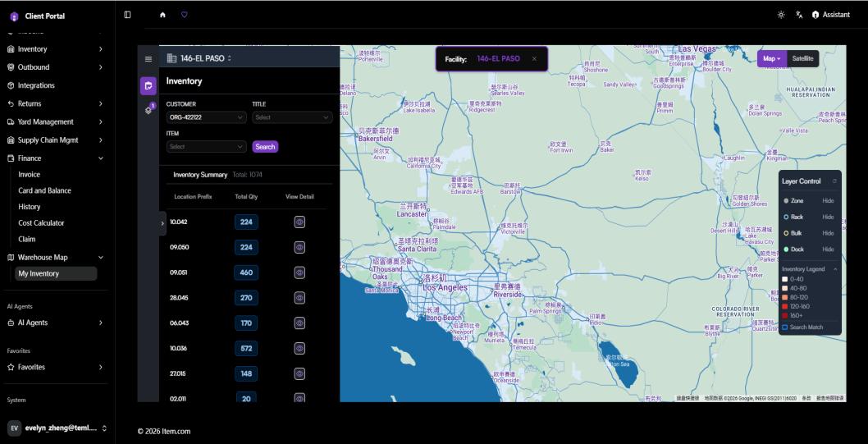Expand the Favorites star menu
Image resolution: width=868 pixels, height=444 pixels.
[x=55, y=367]
